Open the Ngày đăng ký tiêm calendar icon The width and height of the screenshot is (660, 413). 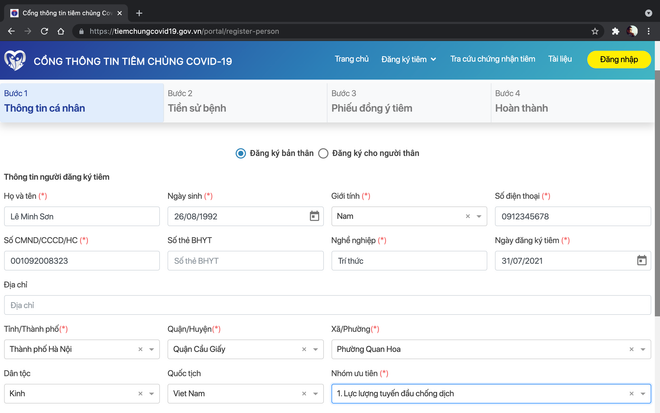click(641, 261)
